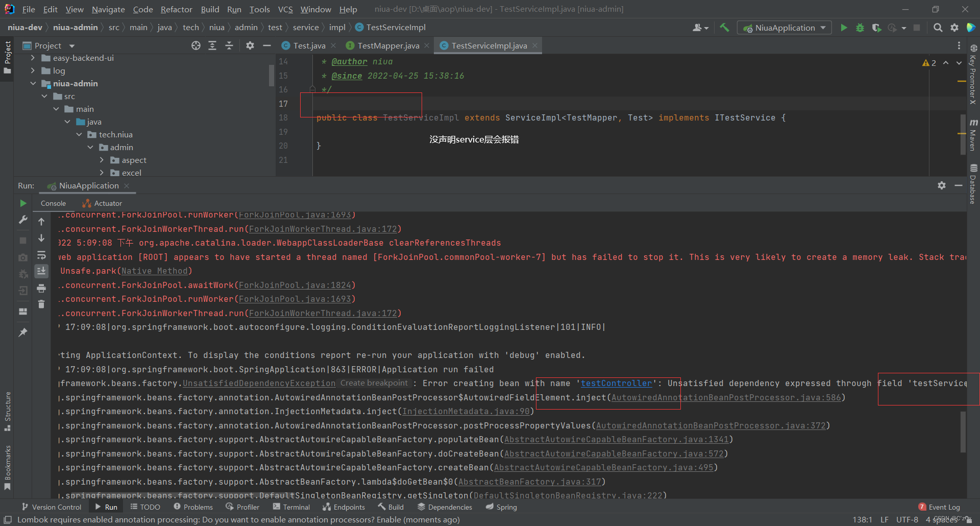Toggle Bookmarks side panel

pyautogui.click(x=7, y=467)
